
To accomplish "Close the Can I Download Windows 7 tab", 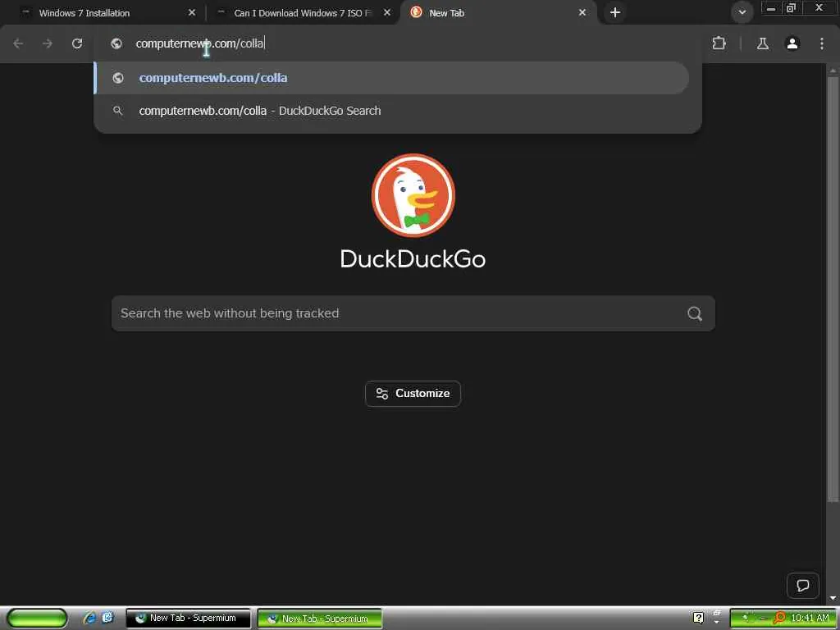I will click(387, 12).
